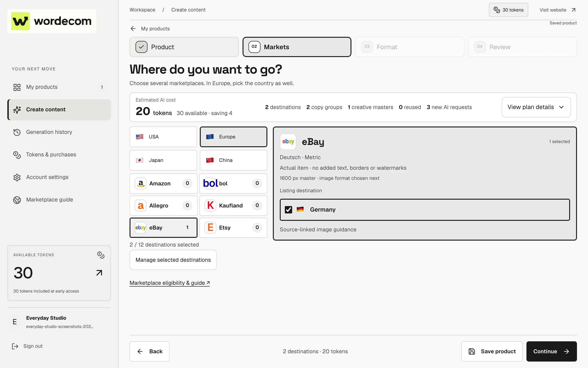Open the Format step tab
Image resolution: width=588 pixels, height=368 pixels.
(x=409, y=47)
